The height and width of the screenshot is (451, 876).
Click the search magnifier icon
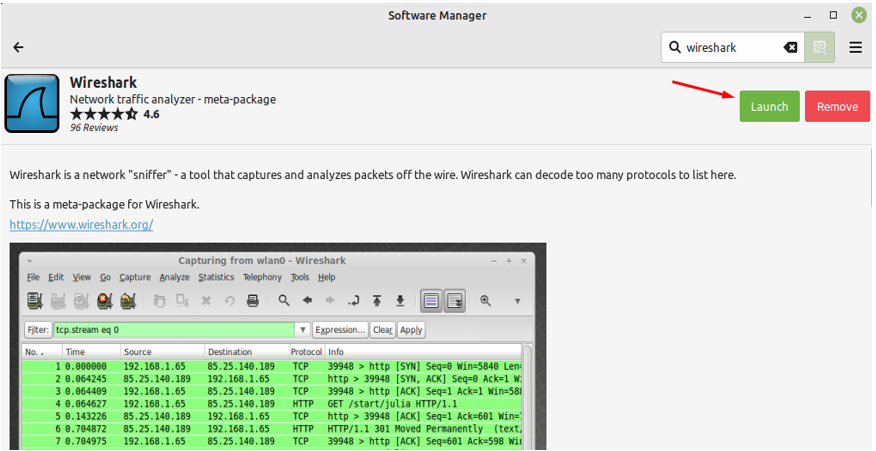(x=675, y=48)
